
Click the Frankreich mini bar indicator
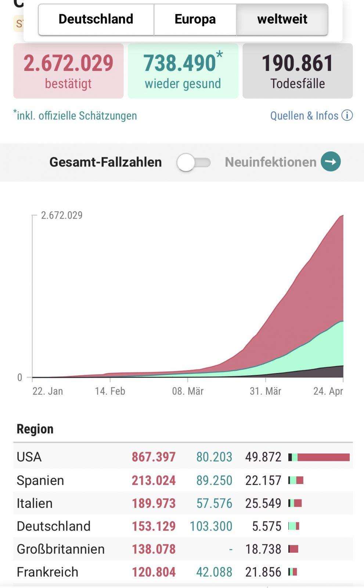point(293,572)
